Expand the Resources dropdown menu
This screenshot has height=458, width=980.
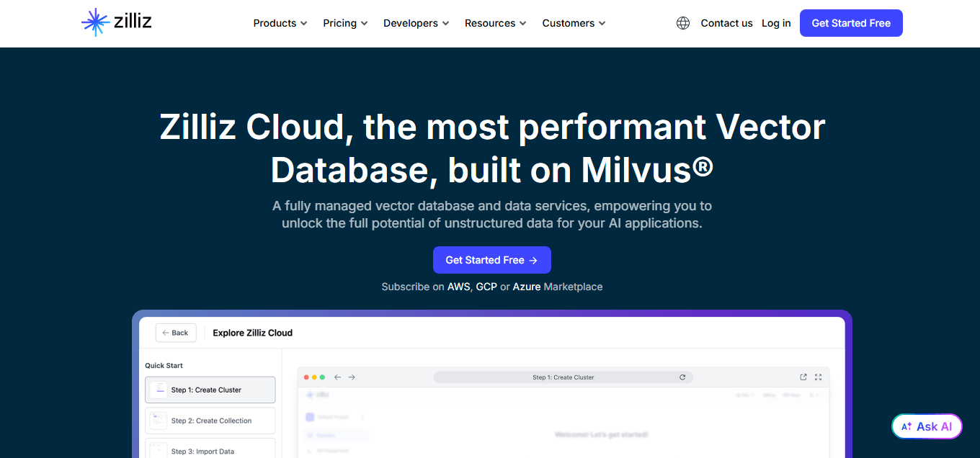click(x=495, y=23)
